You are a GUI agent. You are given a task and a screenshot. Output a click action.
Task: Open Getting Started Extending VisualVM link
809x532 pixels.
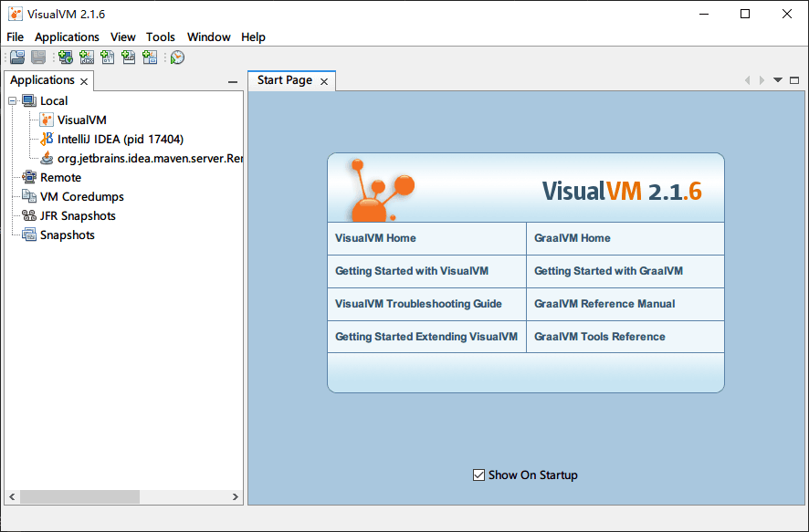pos(426,337)
